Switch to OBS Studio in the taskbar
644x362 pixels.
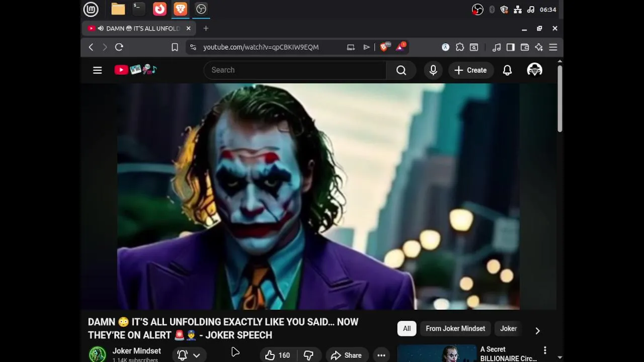click(201, 9)
